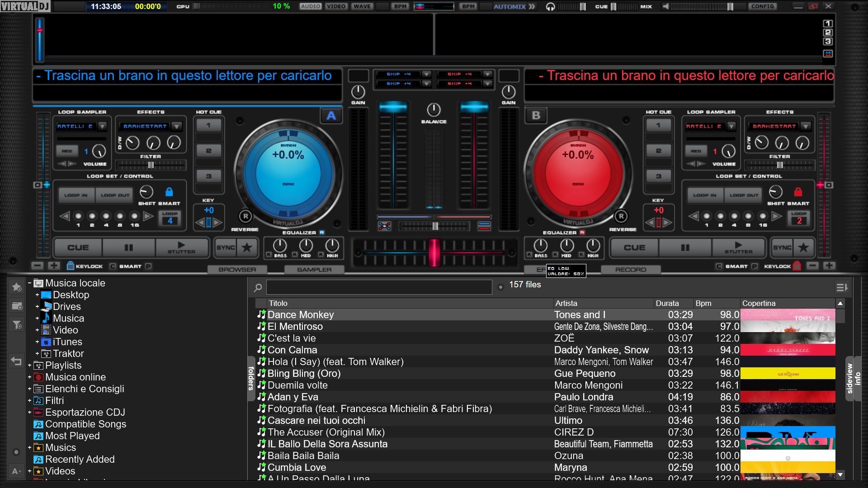868x488 pixels.
Task: Open the browser options list icon
Action: click(x=842, y=287)
